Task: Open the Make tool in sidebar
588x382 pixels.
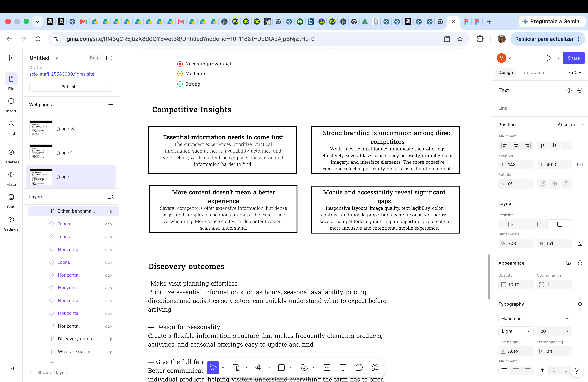Action: [11, 179]
